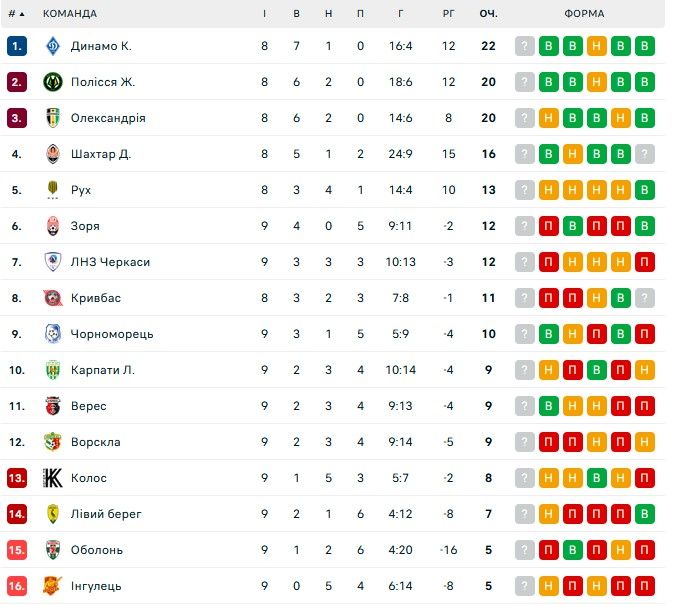677x604 pixels.
Task: Click the Шахтар Д. club crest
Action: tap(53, 154)
